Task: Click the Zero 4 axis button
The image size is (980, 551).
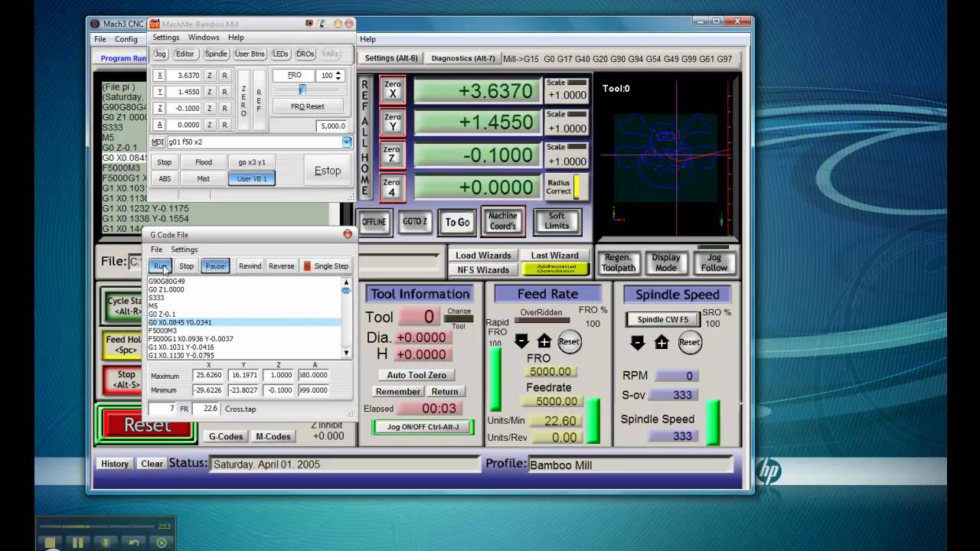Action: click(392, 187)
